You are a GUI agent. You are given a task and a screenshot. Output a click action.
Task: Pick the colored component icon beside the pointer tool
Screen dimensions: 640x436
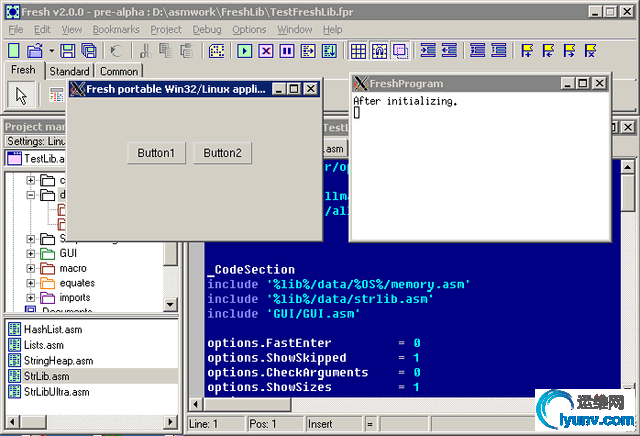[x=56, y=95]
